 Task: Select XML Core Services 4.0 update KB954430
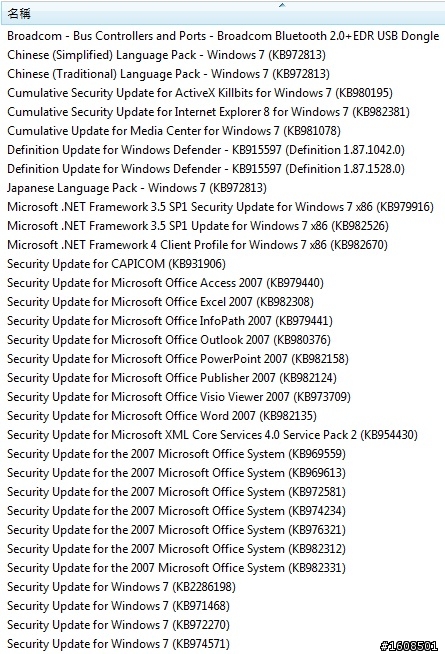(212, 435)
